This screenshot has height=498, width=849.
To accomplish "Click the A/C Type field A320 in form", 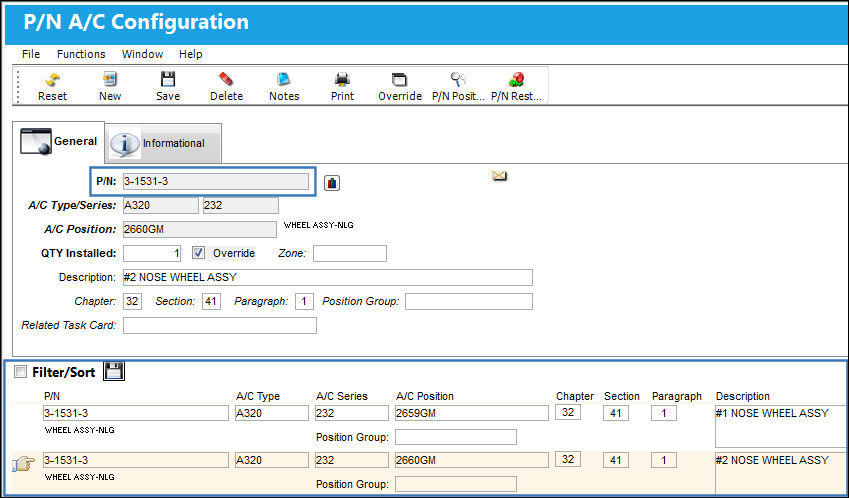I will click(161, 206).
